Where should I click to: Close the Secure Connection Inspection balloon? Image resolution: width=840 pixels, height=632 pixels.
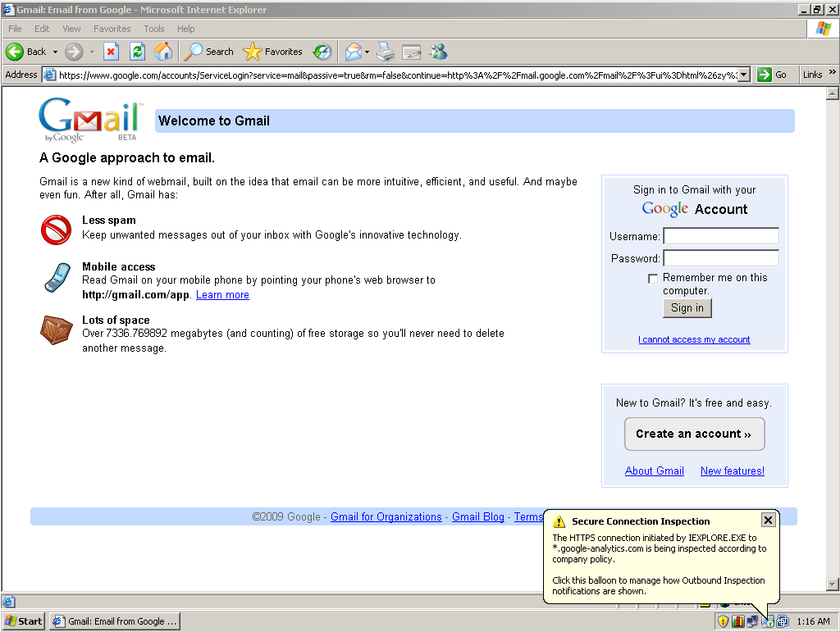[x=768, y=520]
